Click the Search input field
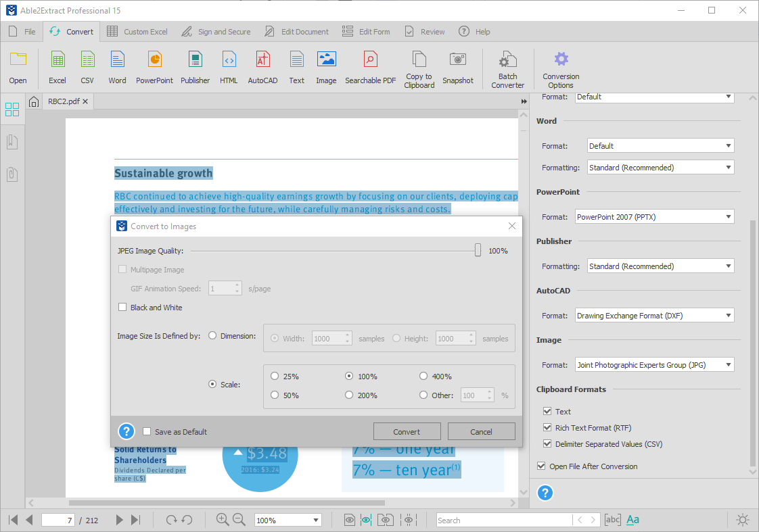 [x=504, y=520]
